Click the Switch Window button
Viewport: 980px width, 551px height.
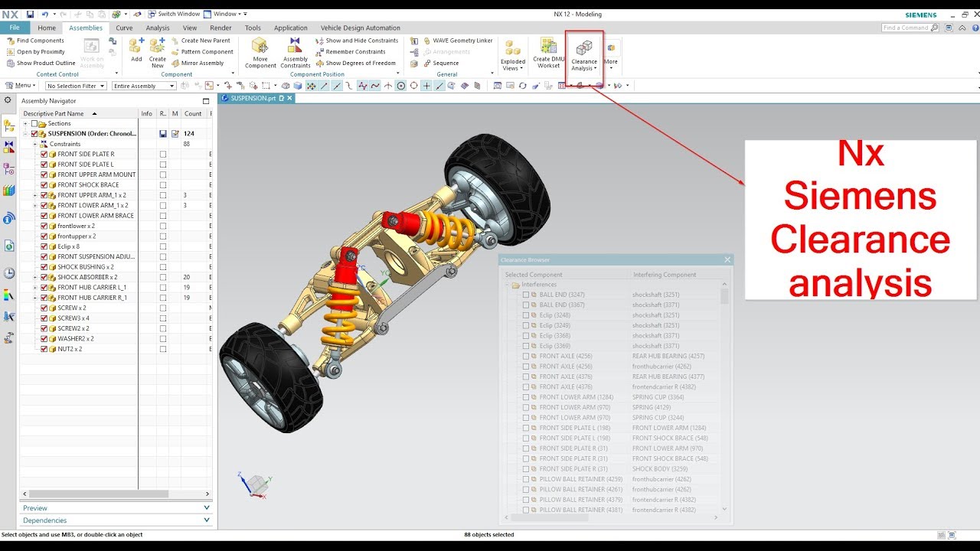coord(174,14)
